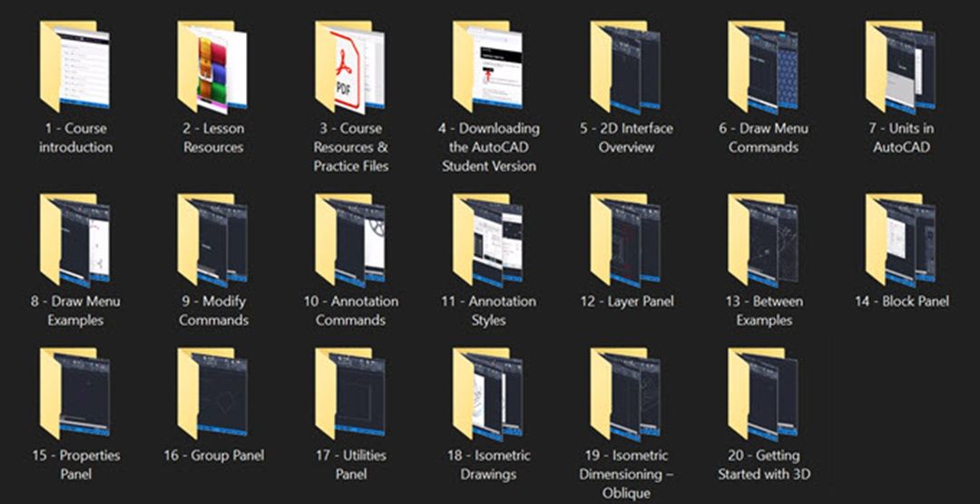
Task: Click the '1 - Course introduction' label text
Action: pos(76,138)
